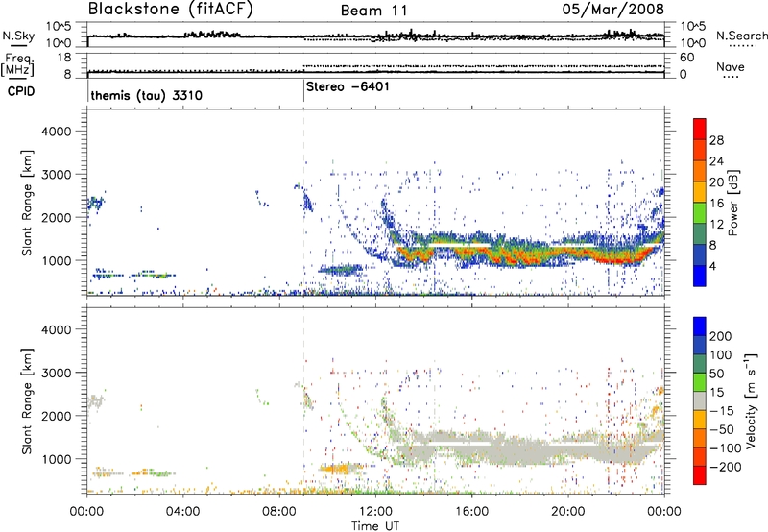This screenshot has height=532, width=768.
Task: Click the '20:00' time tick label
Action: [x=567, y=512]
